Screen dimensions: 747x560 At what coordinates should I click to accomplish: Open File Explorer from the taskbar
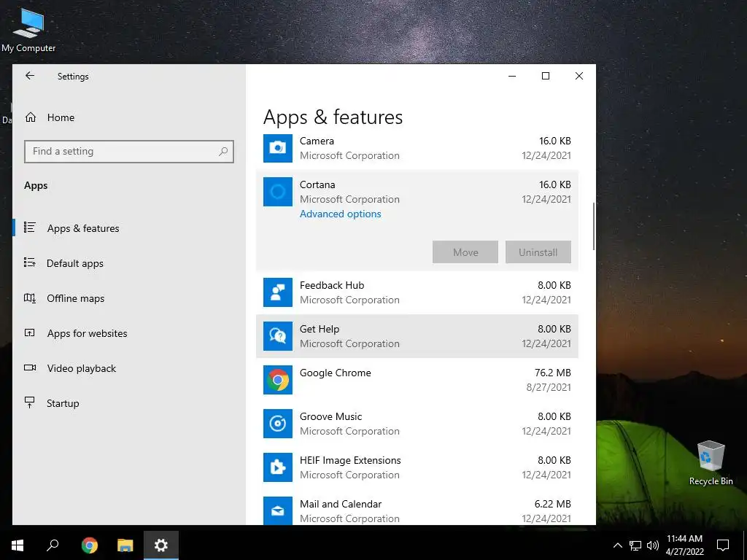click(x=125, y=545)
